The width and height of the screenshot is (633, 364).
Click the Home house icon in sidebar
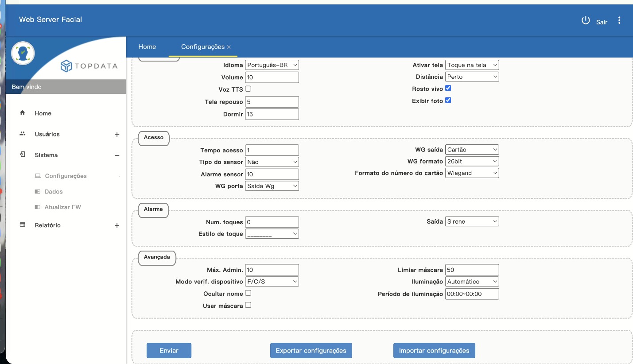23,113
